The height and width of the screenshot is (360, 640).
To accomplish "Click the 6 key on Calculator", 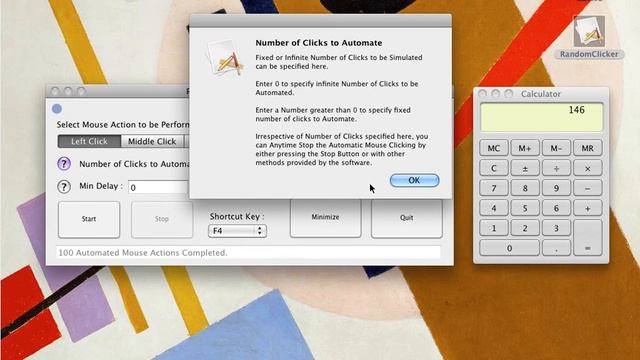I will (x=556, y=208).
